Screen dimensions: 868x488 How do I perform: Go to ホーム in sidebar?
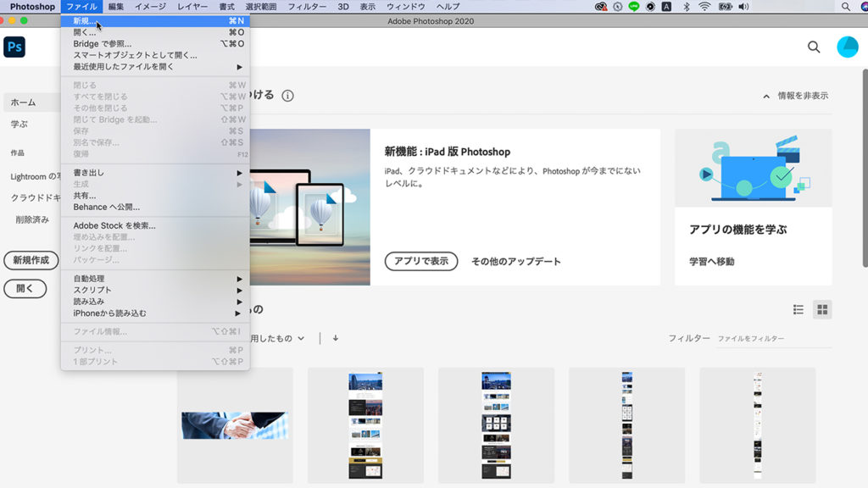[31, 103]
